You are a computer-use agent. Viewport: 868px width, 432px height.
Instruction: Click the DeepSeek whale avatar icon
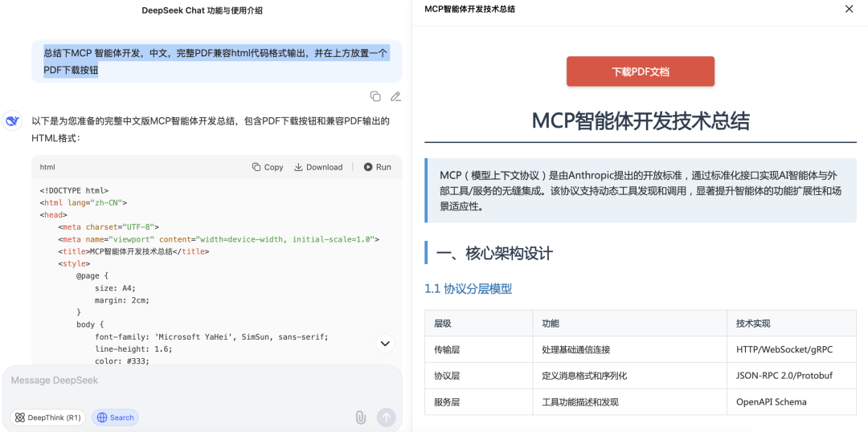pos(12,121)
